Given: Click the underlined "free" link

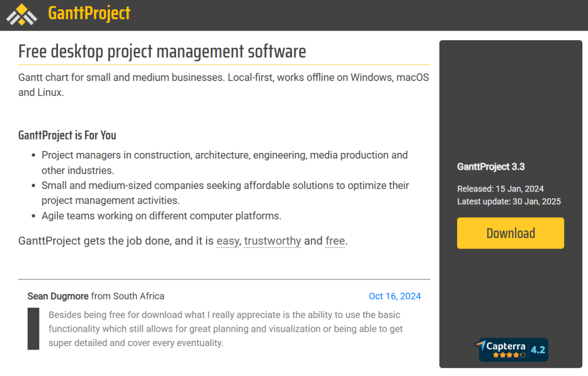Looking at the screenshot, I should click(335, 241).
